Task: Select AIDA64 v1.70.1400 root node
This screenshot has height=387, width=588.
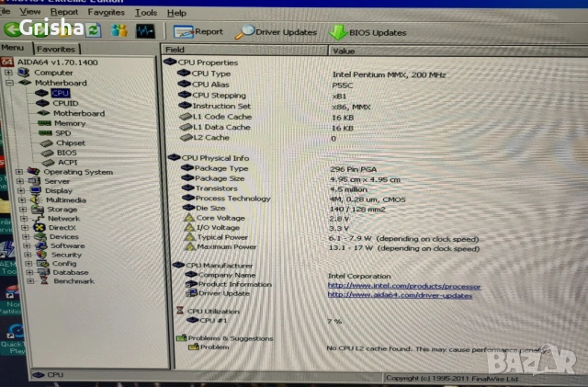Action: pos(57,63)
